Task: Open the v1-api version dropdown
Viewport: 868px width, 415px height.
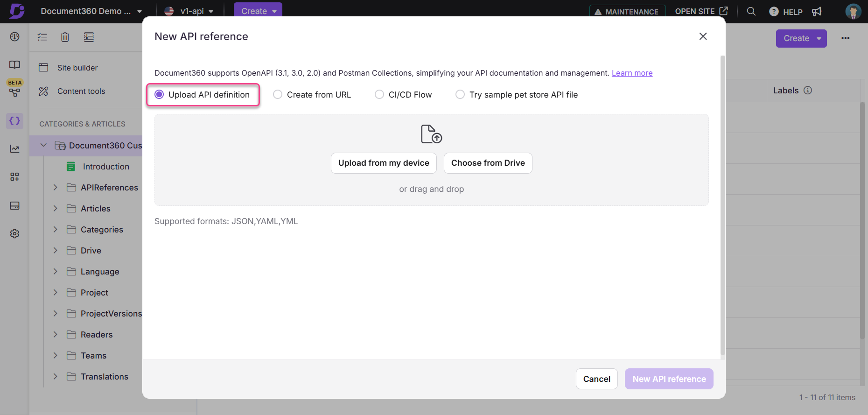Action: (189, 11)
